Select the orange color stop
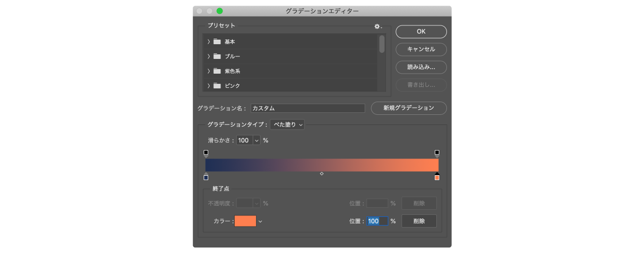Image resolution: width=644 pixels, height=254 pixels. [x=437, y=177]
